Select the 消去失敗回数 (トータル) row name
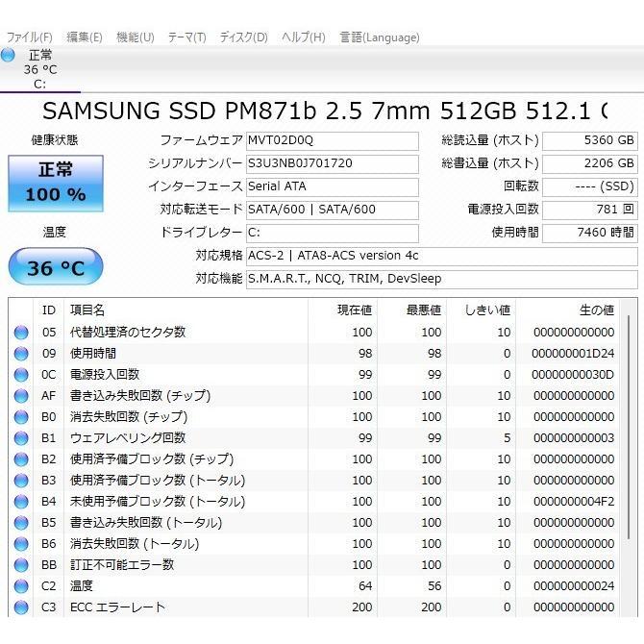644x644 pixels. (135, 543)
